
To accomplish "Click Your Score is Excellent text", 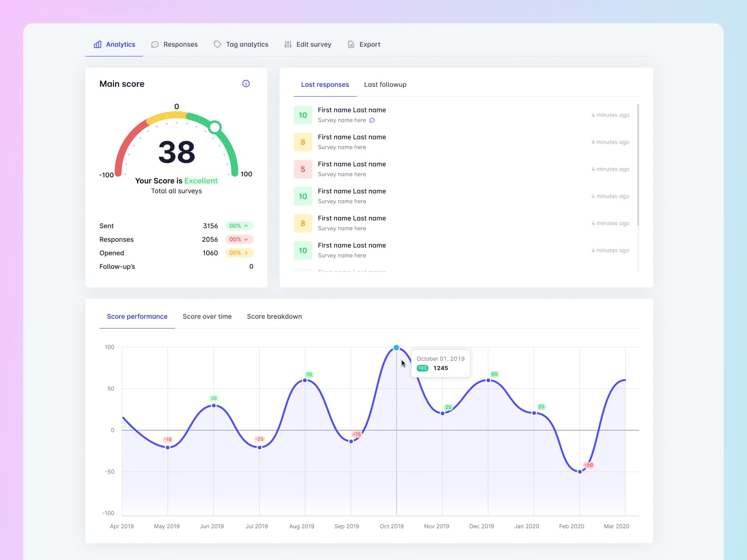I will [x=176, y=181].
